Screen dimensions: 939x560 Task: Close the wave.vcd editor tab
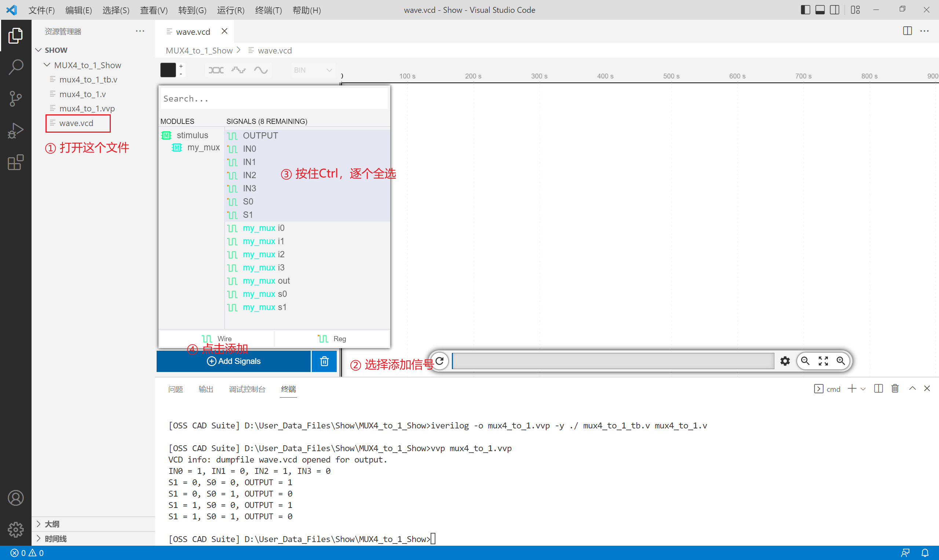224,31
